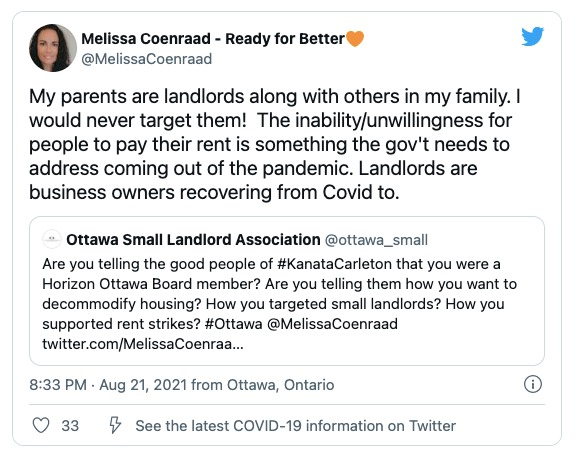Click the @MelissaCoenraad handle under name
This screenshot has width=586, height=459.
pos(146,59)
